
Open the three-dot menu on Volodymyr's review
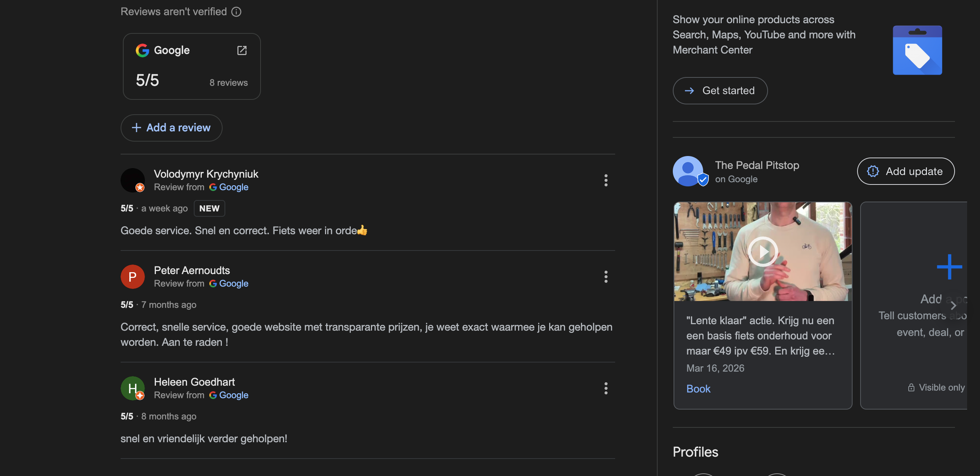click(606, 181)
